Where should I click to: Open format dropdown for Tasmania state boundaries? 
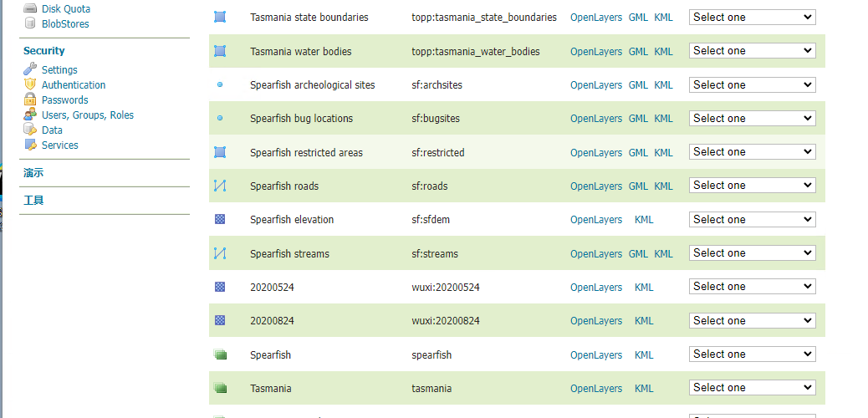(x=752, y=17)
